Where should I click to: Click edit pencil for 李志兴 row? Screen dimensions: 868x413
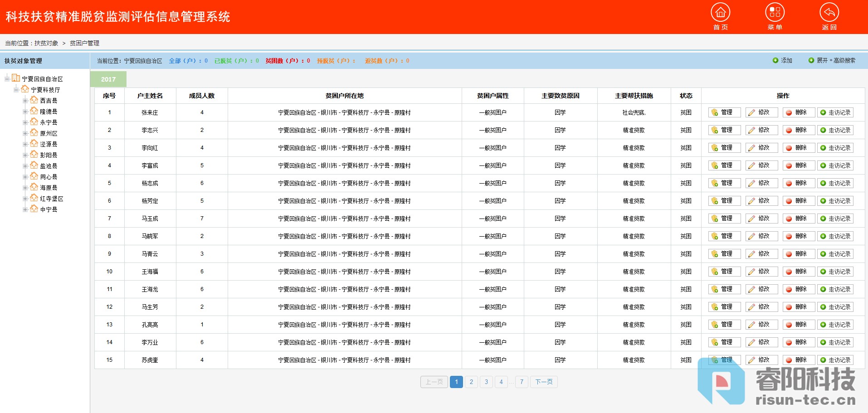(752, 130)
